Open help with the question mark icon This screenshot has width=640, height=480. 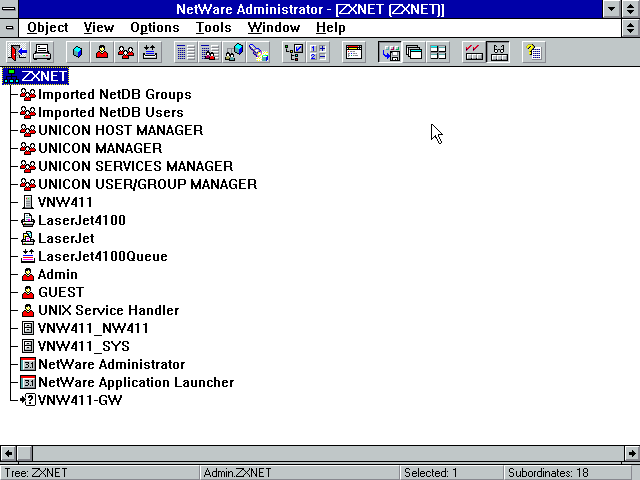tap(533, 52)
